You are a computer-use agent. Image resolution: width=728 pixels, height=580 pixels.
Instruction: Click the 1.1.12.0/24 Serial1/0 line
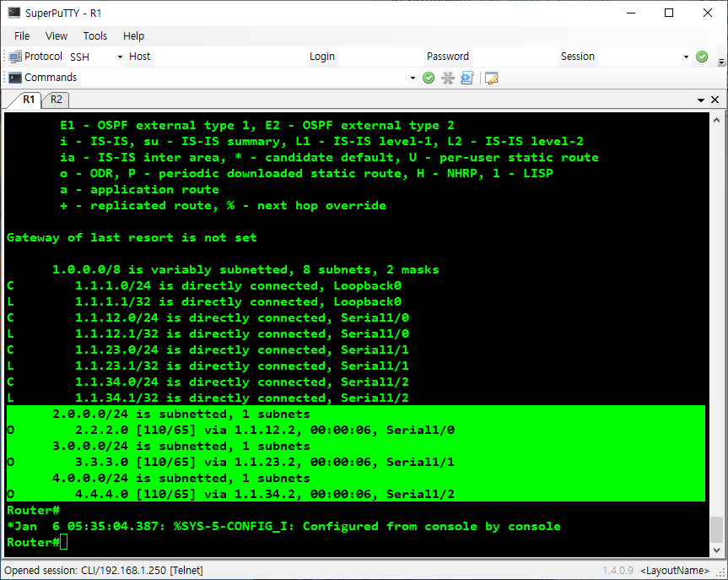[208, 317]
